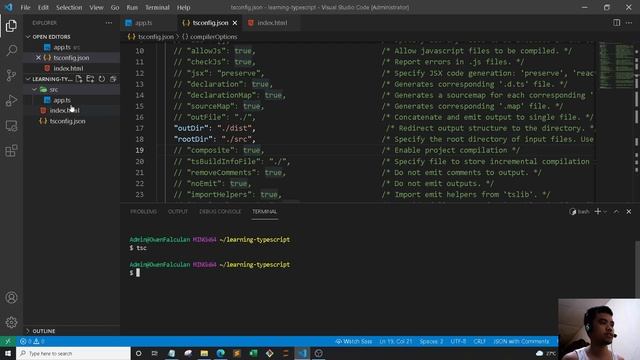Open the Edit menu

pyautogui.click(x=43, y=7)
